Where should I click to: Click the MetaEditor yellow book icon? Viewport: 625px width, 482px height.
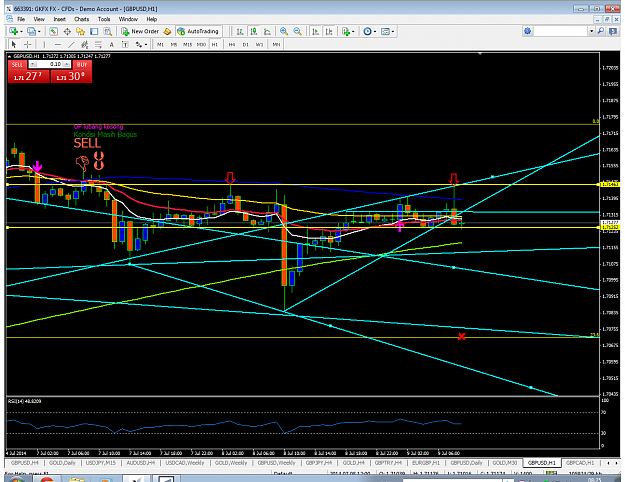(168, 31)
